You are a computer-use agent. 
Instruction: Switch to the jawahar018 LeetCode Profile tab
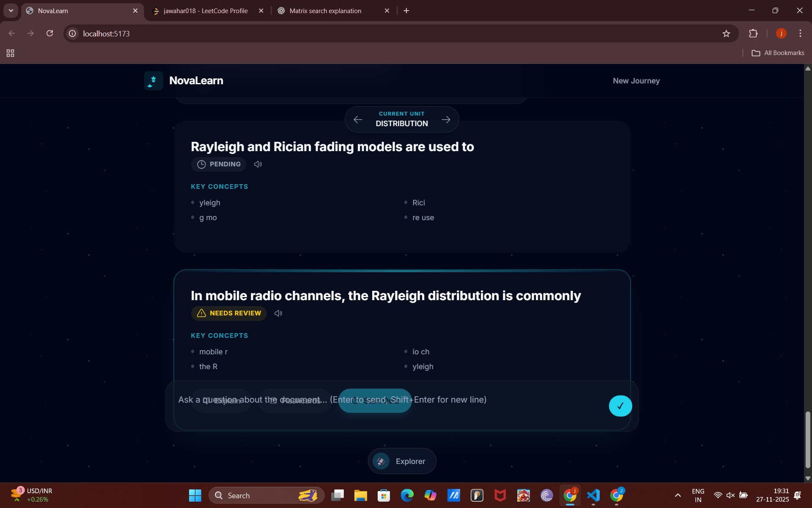tap(206, 11)
